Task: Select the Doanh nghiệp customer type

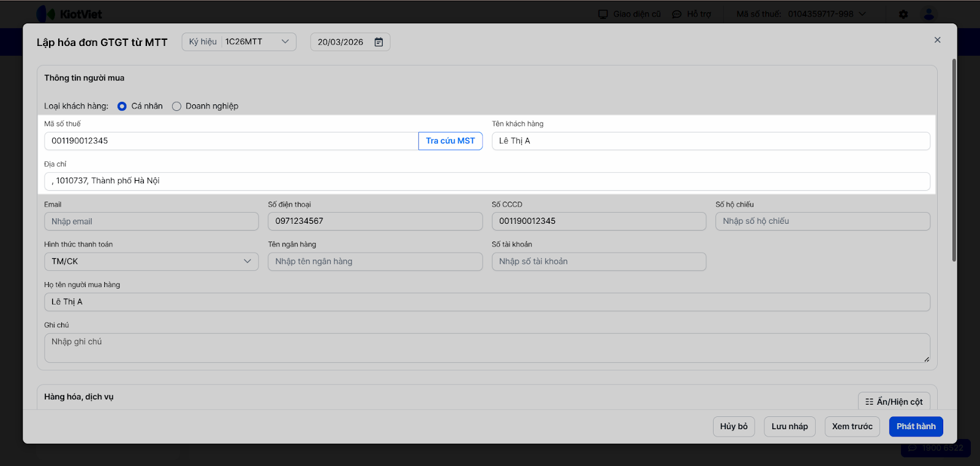Action: 176,106
